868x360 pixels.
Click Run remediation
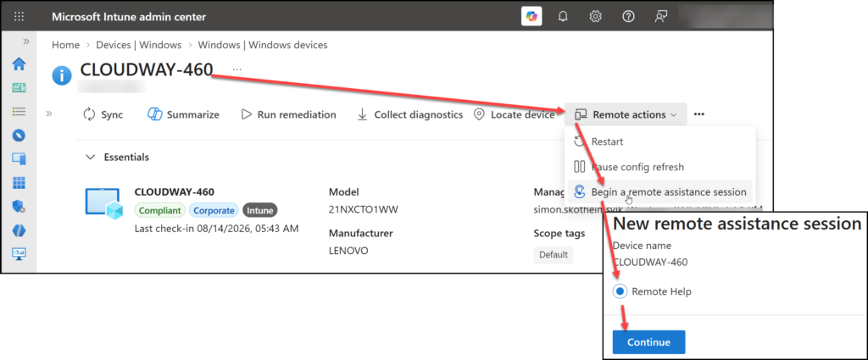[288, 114]
